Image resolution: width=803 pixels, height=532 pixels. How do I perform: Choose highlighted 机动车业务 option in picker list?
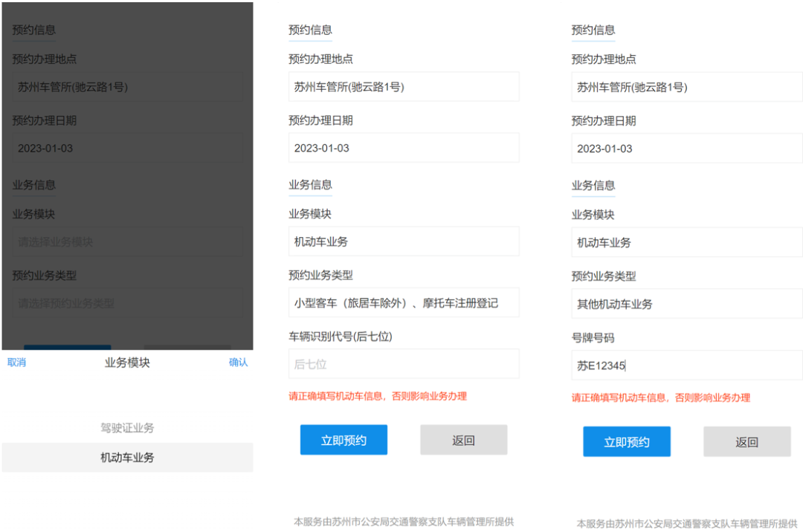click(x=127, y=458)
